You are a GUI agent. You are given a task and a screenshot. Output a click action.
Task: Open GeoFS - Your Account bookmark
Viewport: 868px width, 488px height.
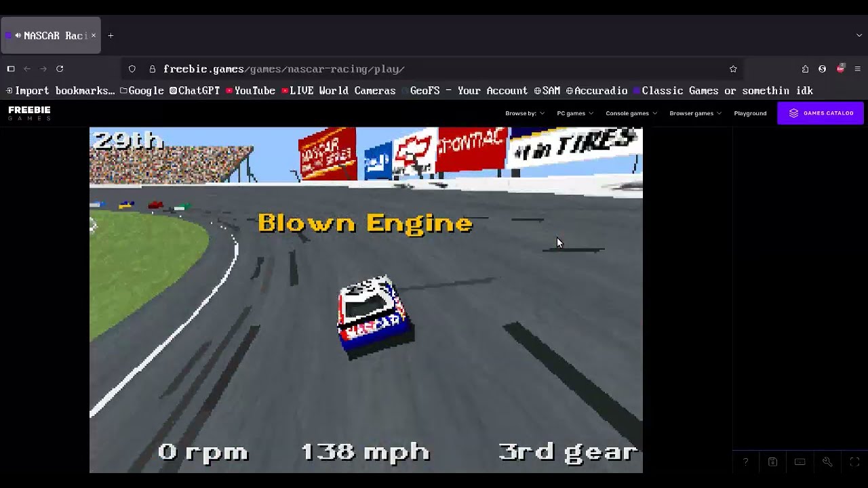[x=465, y=91]
